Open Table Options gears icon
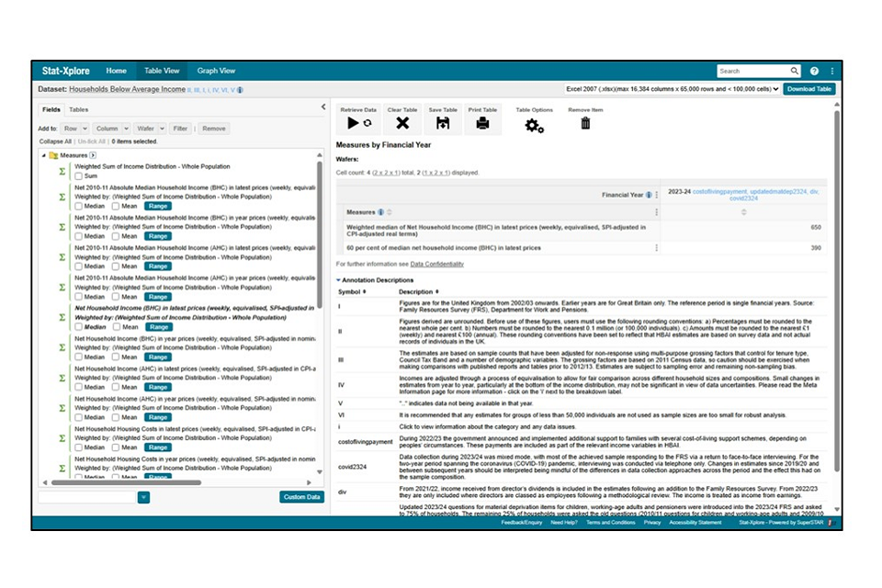 click(534, 125)
